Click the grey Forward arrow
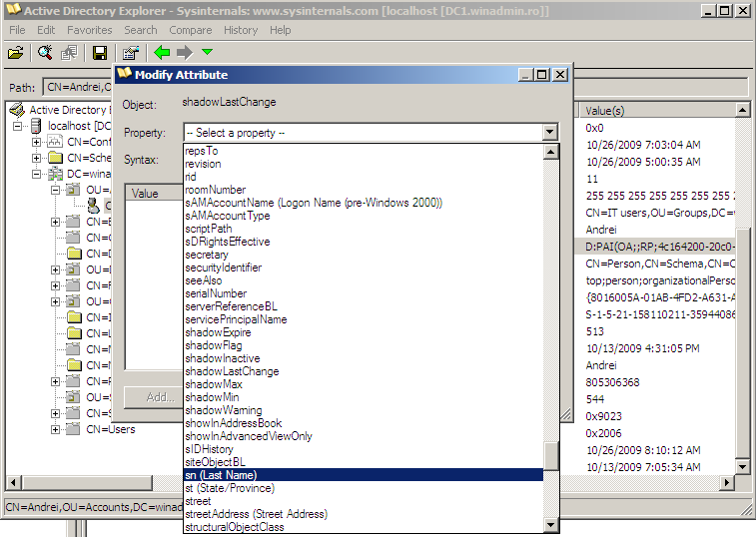756x537 pixels. click(185, 52)
